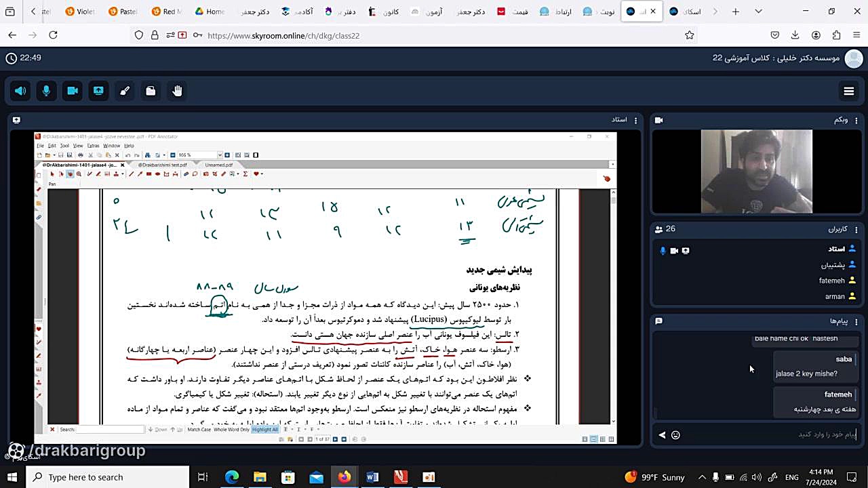Viewport: 868px width, 488px height.
Task: Click PDF Annotator undo icon
Action: click(127, 155)
